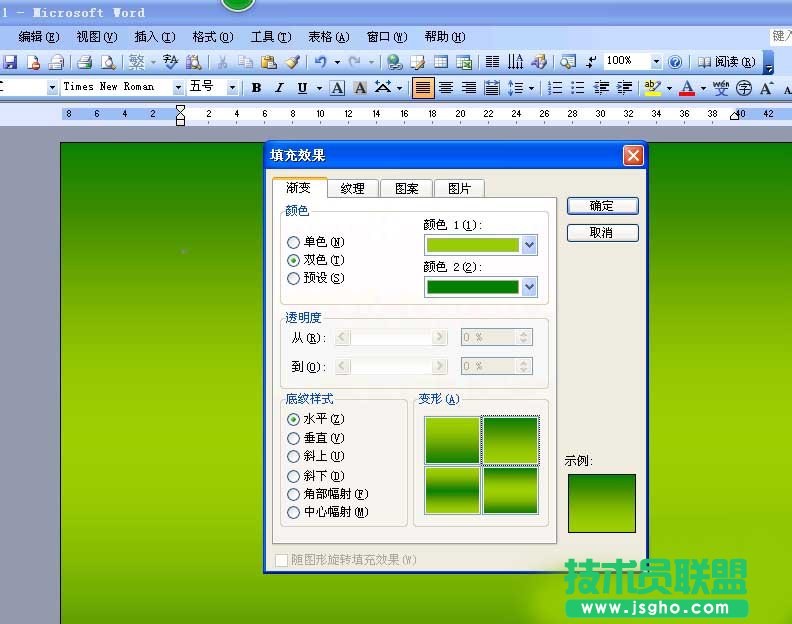Click the Columns icon
792x624 pixels.
[x=492, y=62]
